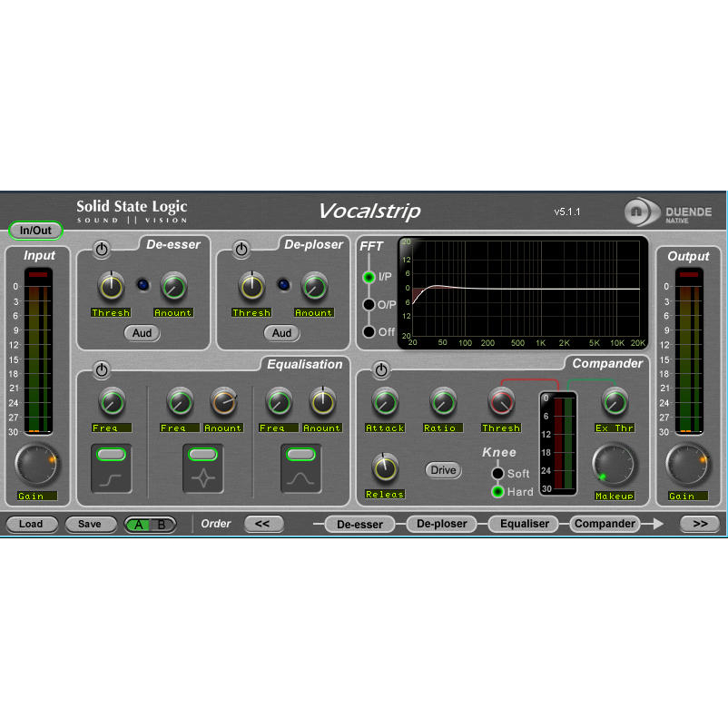
Task: Move order left with << button
Action: click(x=263, y=524)
